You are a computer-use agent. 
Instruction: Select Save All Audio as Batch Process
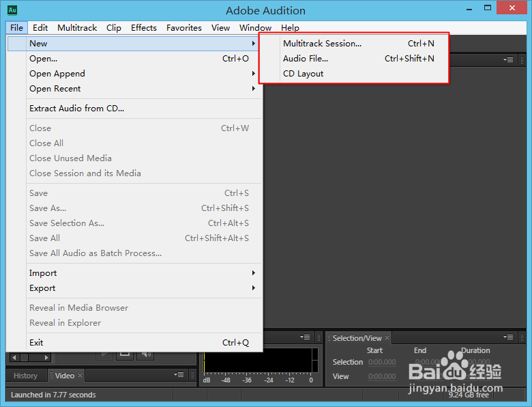[134, 253]
